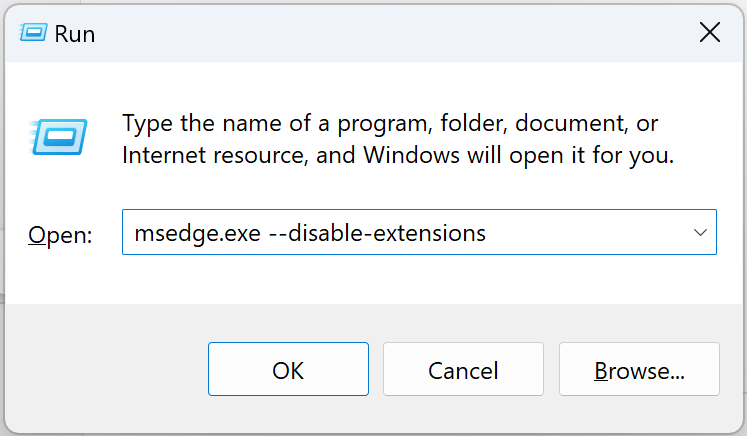Click the empty title bar area
The width and height of the screenshot is (747, 436).
(391, 33)
